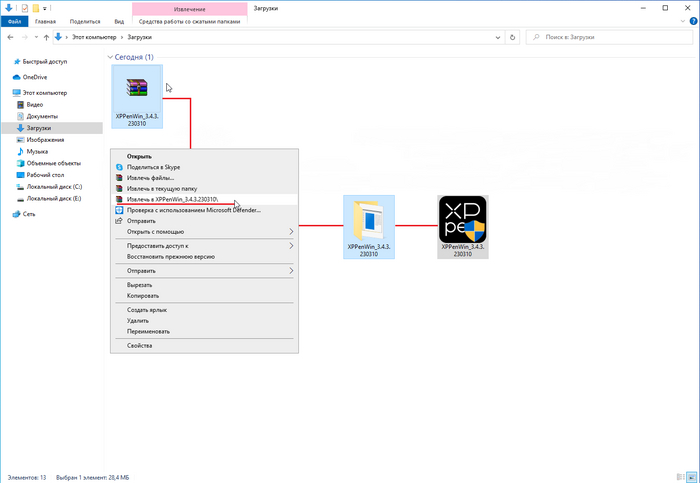Switch to details view icon
The width and height of the screenshot is (700, 483).
681,477
